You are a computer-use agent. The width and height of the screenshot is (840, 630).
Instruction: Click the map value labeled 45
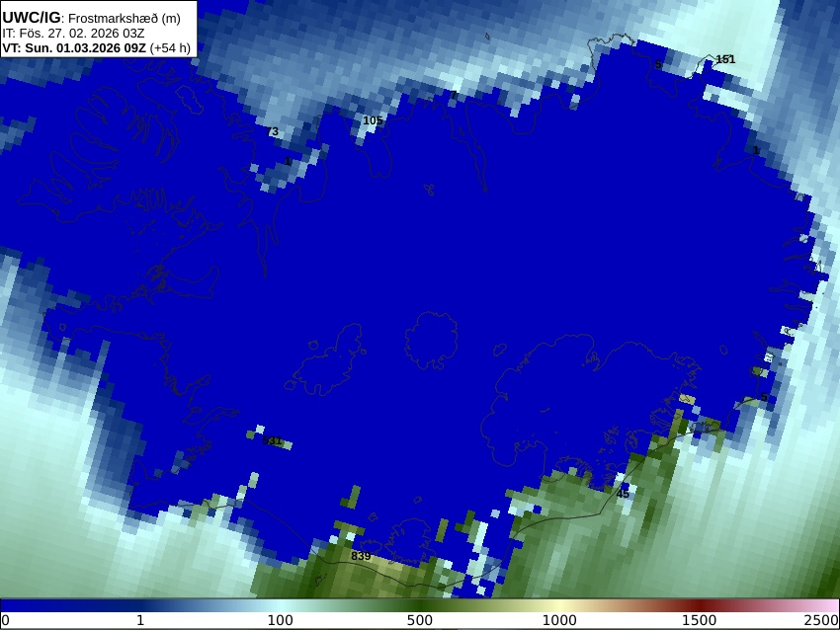coord(623,494)
